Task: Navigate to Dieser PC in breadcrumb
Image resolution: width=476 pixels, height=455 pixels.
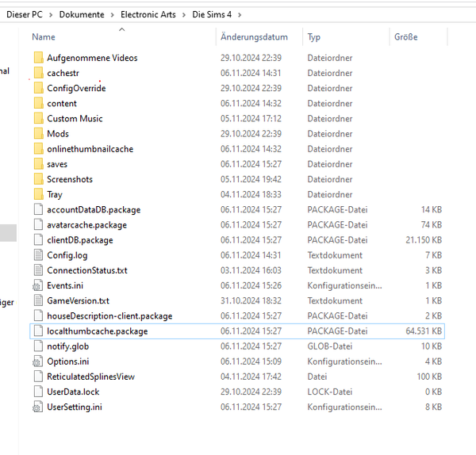Action: coord(25,14)
